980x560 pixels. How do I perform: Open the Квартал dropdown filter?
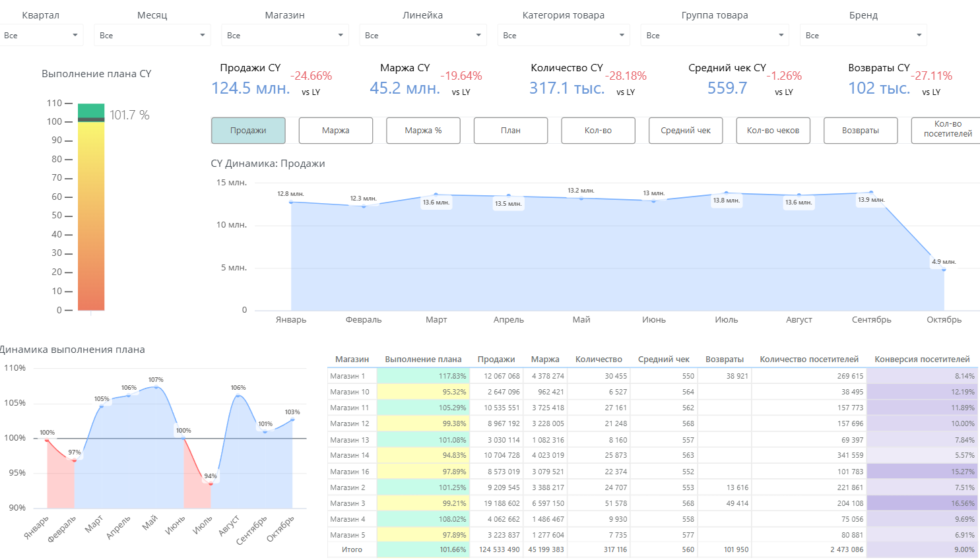[x=41, y=35]
